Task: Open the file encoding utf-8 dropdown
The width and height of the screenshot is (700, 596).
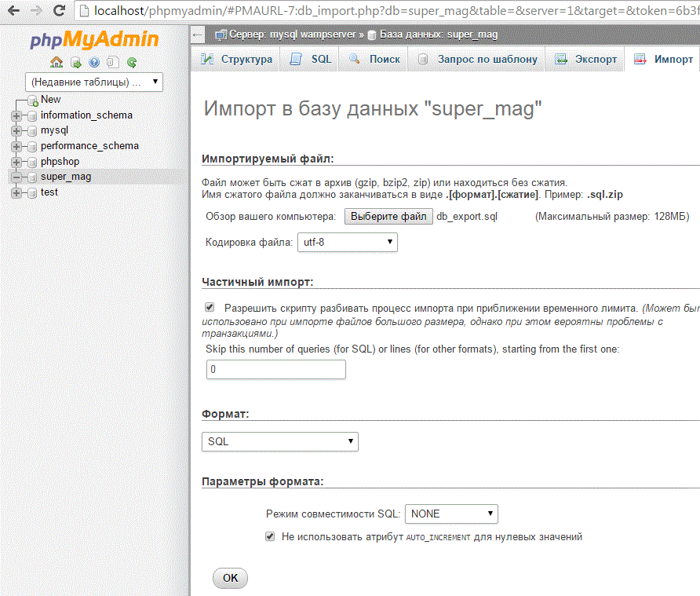Action: 347,242
